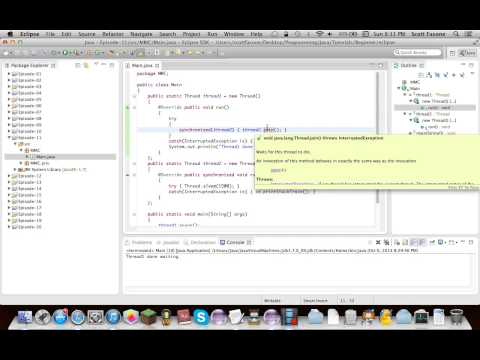Select the Episode-18 project

pos(27,214)
